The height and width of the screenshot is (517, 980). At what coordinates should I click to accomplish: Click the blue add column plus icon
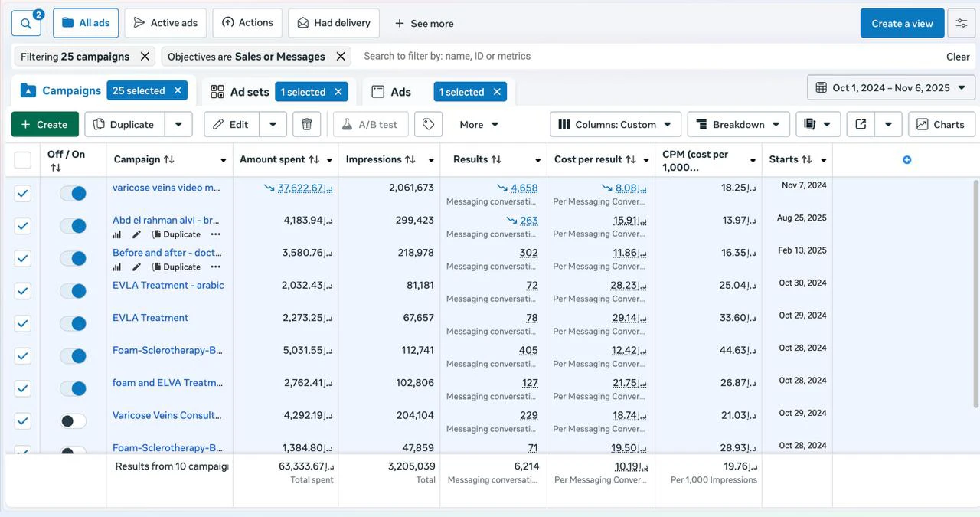(x=906, y=160)
